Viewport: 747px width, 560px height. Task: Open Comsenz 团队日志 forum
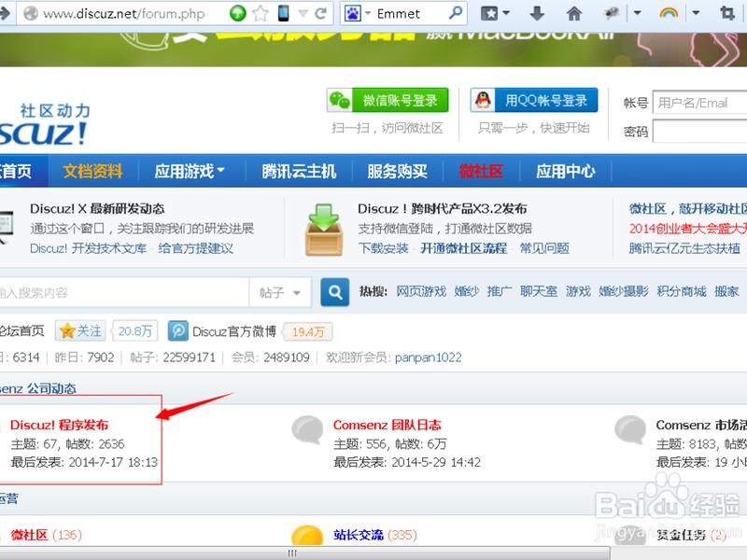(387, 425)
